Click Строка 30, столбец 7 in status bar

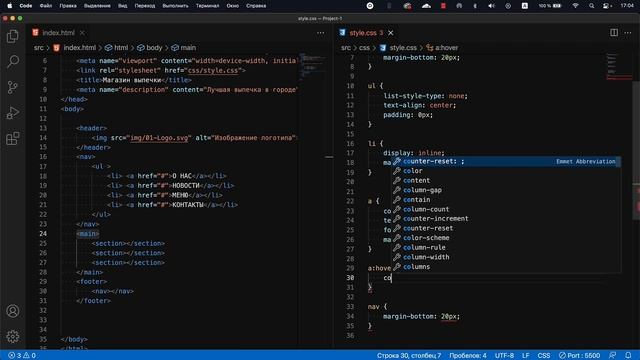pos(409,356)
